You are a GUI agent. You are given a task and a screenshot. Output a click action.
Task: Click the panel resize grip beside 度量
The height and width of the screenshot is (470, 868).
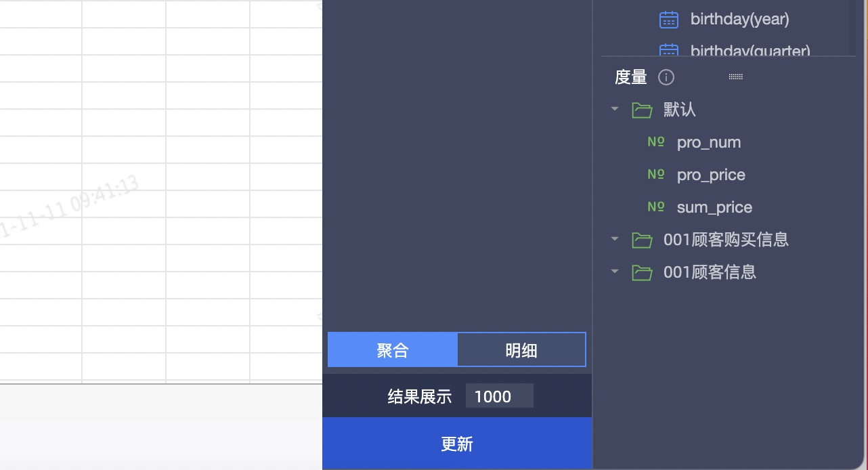pyautogui.click(x=736, y=77)
